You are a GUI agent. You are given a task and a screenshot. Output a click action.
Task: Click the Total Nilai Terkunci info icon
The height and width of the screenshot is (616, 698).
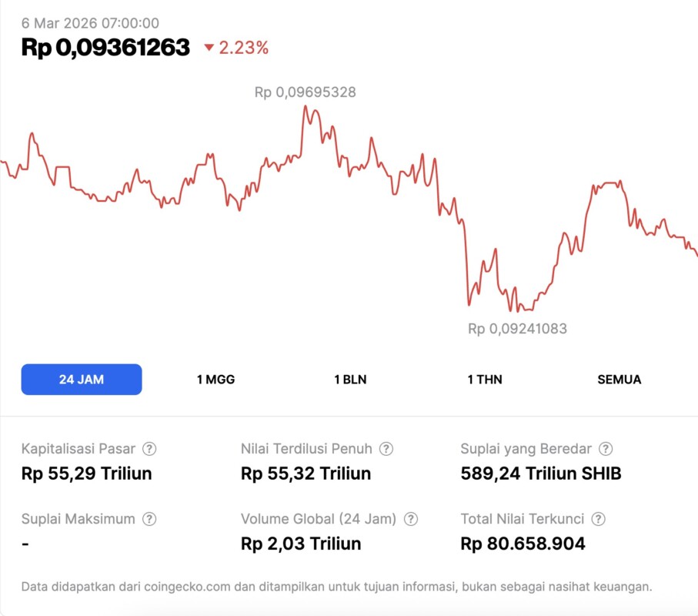[599, 519]
